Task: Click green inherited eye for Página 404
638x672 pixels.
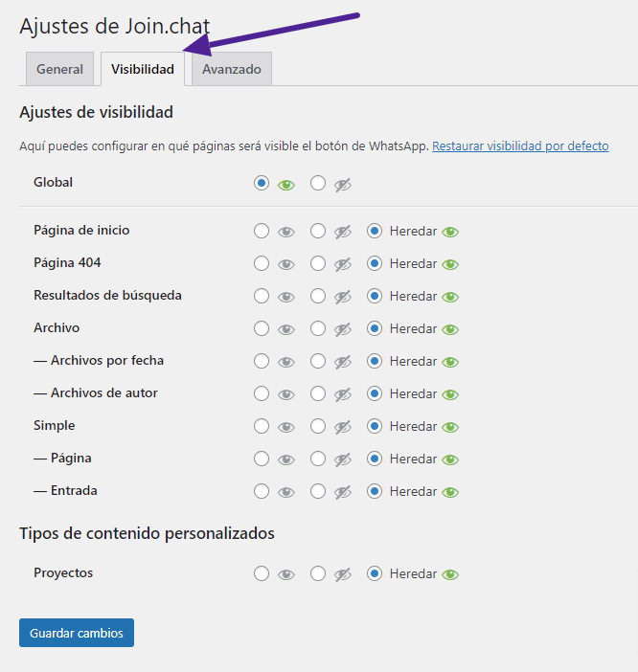Action: click(450, 265)
